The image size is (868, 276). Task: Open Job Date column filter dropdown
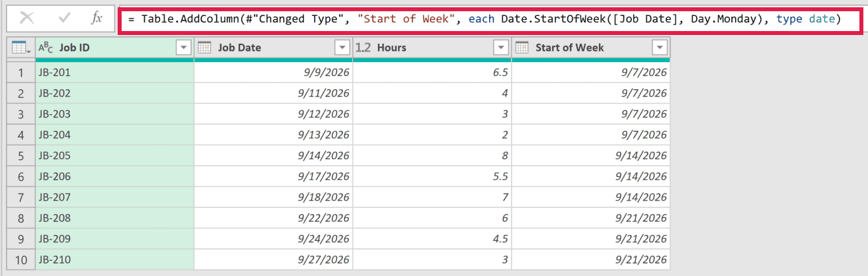pyautogui.click(x=342, y=48)
